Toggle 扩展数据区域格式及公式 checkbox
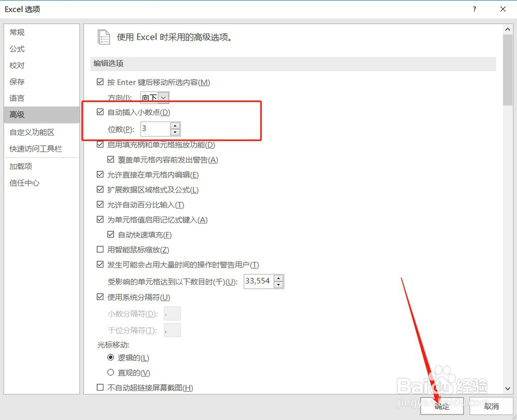517x420 pixels. [100, 190]
